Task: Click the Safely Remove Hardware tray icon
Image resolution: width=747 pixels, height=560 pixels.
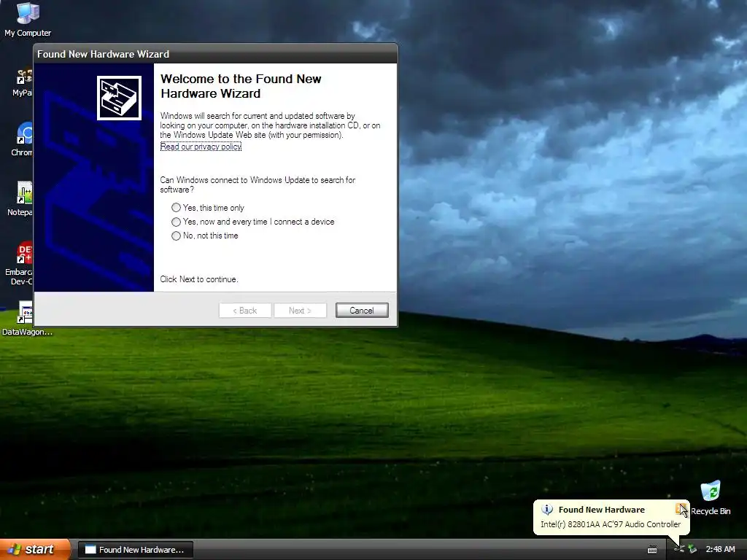Action: (x=692, y=550)
